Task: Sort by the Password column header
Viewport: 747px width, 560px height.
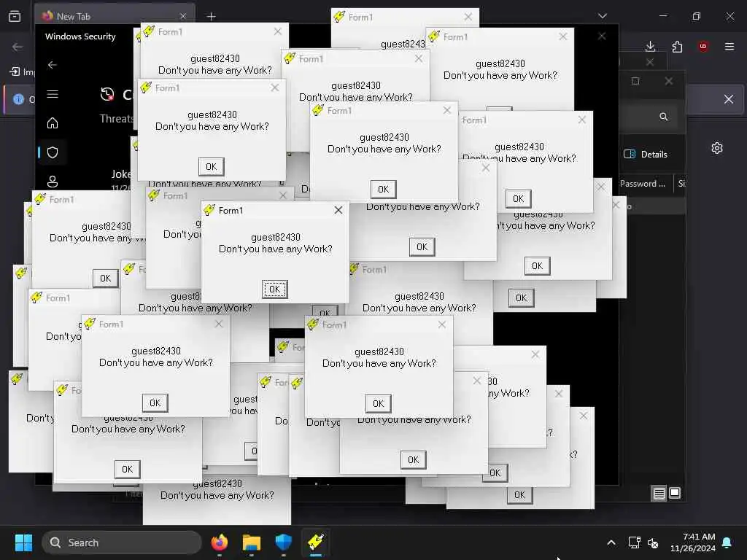Action: (643, 183)
